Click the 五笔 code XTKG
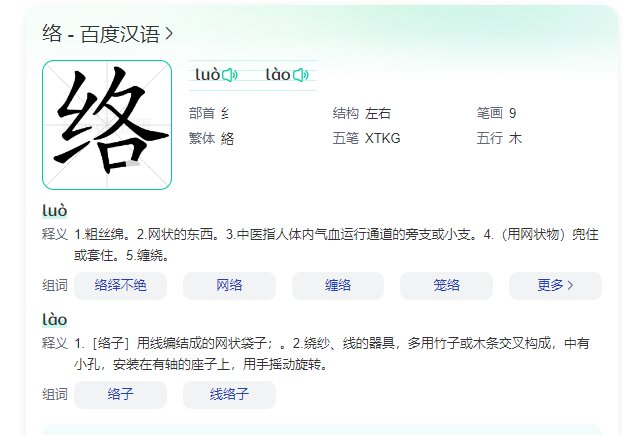623x435 pixels. point(382,139)
